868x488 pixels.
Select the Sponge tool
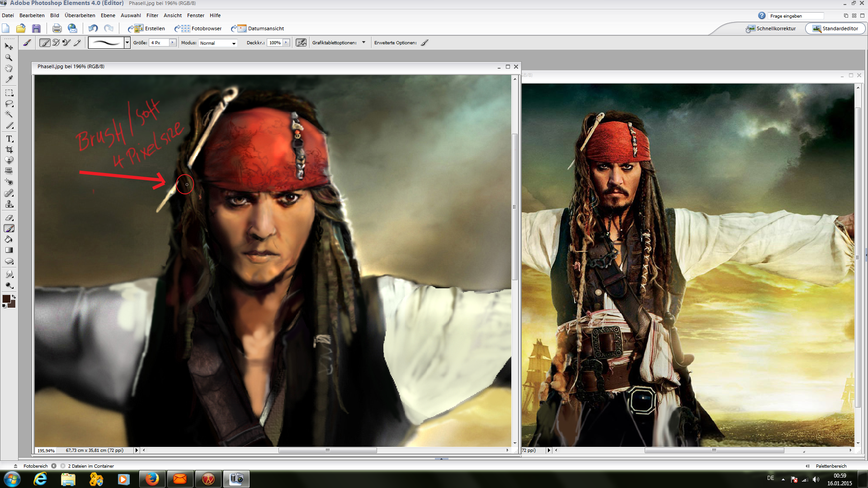tap(9, 285)
